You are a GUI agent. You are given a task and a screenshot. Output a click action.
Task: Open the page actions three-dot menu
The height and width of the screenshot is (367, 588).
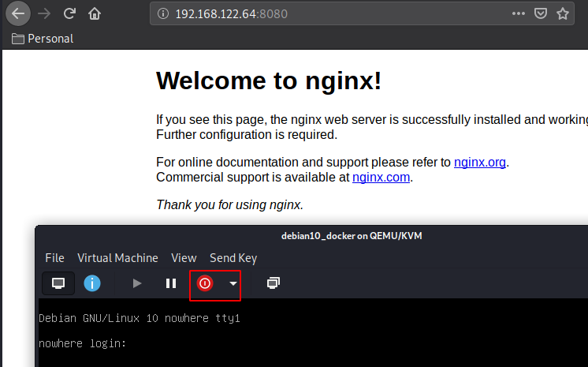click(x=519, y=14)
